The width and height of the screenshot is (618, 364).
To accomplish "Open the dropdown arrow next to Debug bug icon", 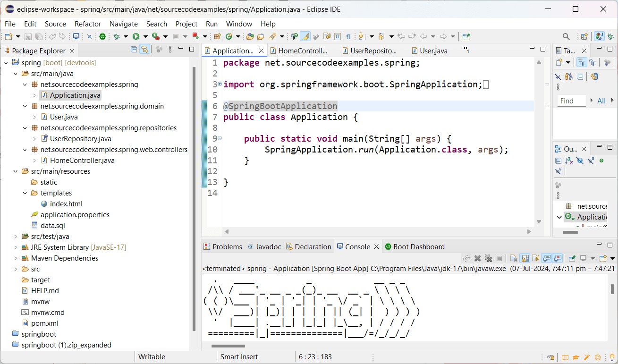I will coord(125,36).
